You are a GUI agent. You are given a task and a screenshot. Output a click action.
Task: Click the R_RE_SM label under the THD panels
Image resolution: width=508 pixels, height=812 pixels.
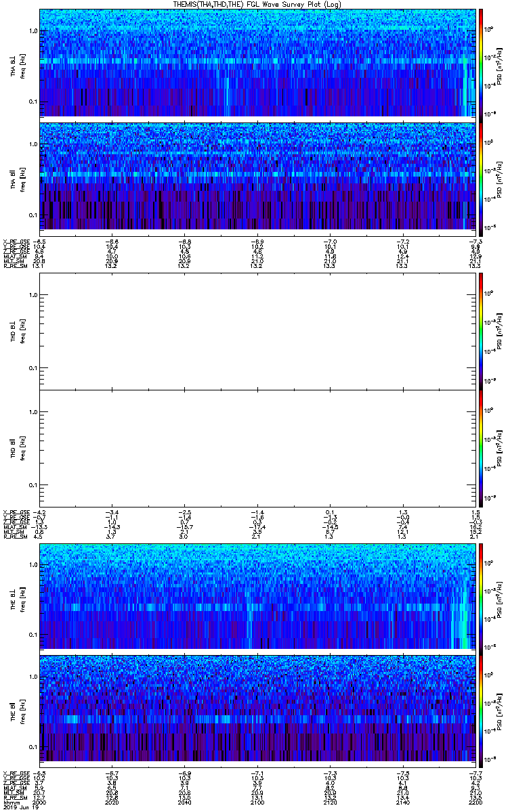(16, 538)
